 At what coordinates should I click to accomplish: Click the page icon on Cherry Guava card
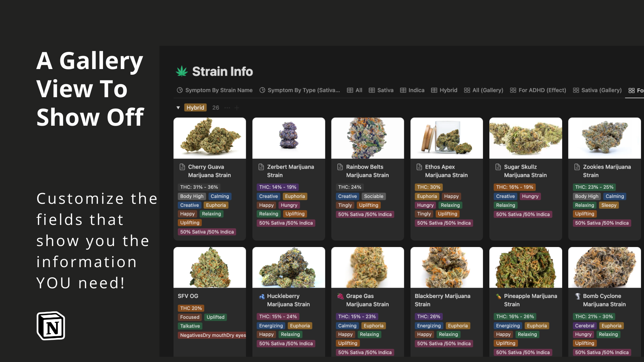pyautogui.click(x=182, y=167)
